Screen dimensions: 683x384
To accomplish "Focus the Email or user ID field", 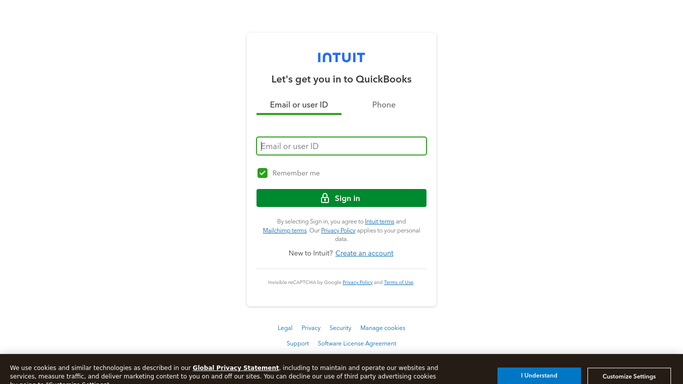I will point(342,146).
